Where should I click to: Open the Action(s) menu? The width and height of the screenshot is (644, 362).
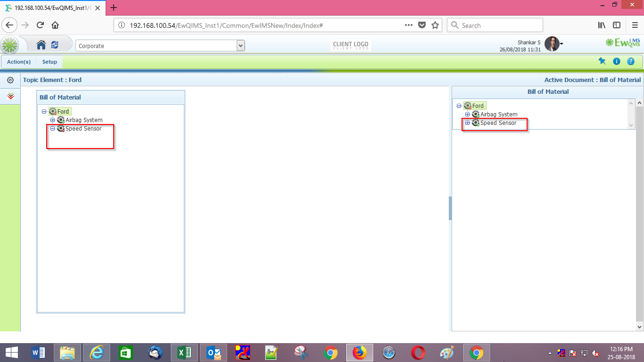point(19,62)
